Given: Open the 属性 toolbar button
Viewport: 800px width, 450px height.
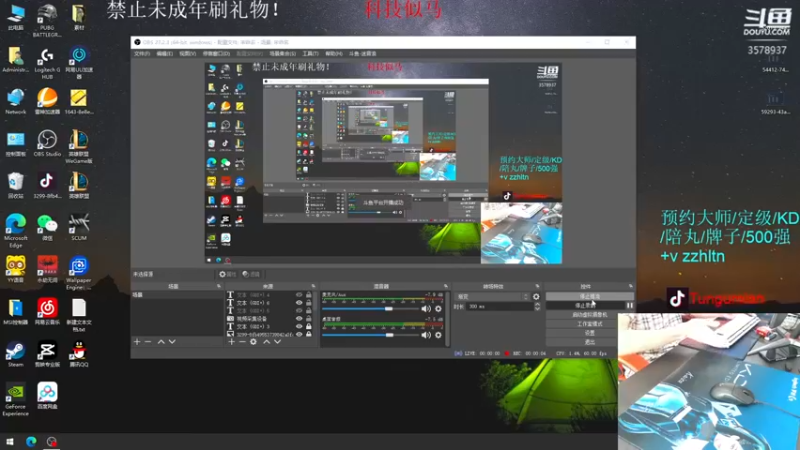Looking at the screenshot, I should [x=227, y=274].
